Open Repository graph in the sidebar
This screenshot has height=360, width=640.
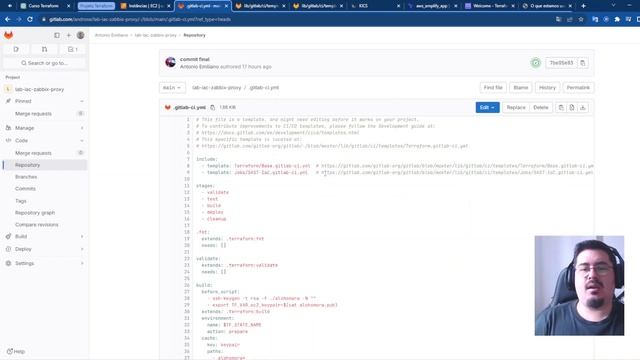tap(35, 213)
